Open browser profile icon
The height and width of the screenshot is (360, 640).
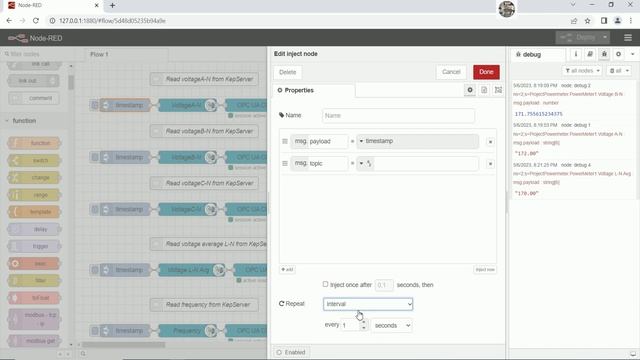617,21
